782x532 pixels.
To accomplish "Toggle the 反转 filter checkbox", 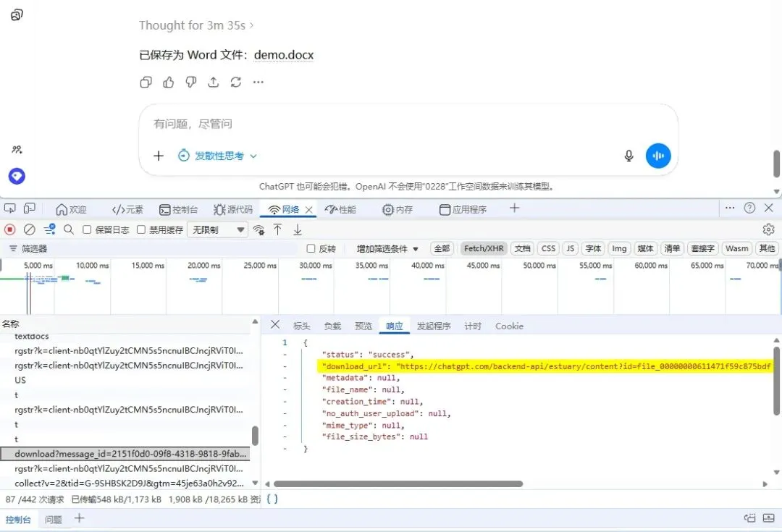I will pos(311,248).
